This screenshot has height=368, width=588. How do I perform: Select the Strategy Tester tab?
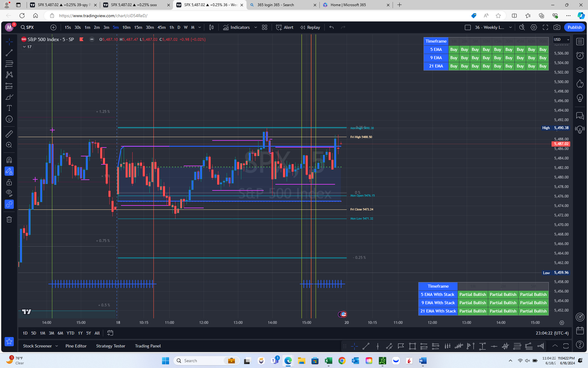(111, 346)
